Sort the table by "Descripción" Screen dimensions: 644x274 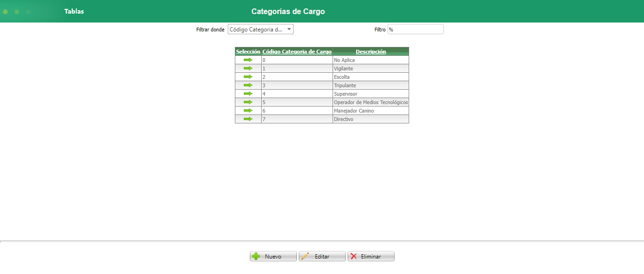[370, 51]
